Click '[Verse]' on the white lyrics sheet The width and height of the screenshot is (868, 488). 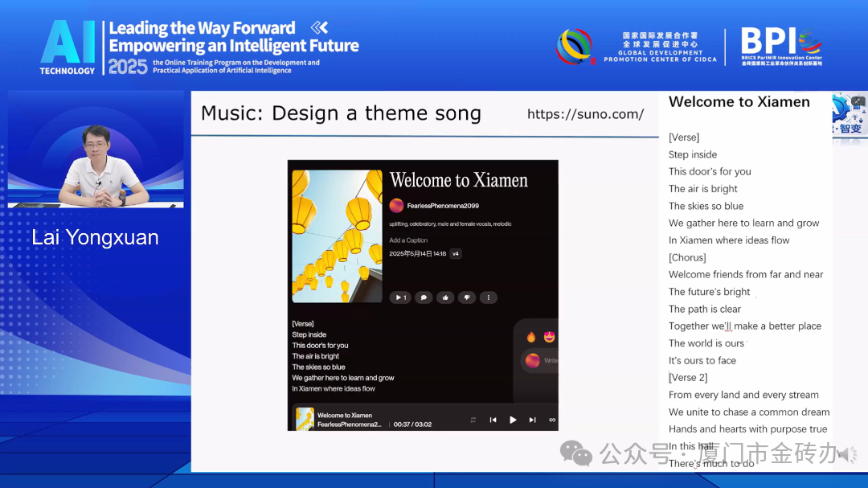coord(684,137)
